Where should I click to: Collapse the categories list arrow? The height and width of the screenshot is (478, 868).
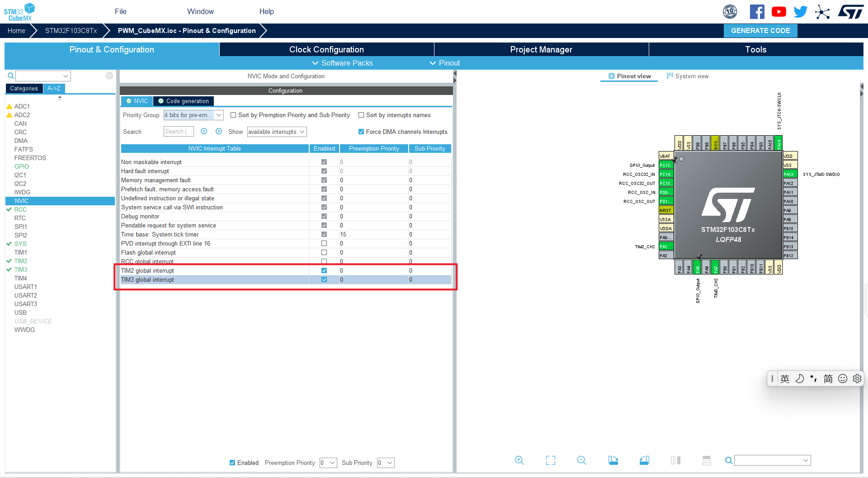tap(60, 98)
